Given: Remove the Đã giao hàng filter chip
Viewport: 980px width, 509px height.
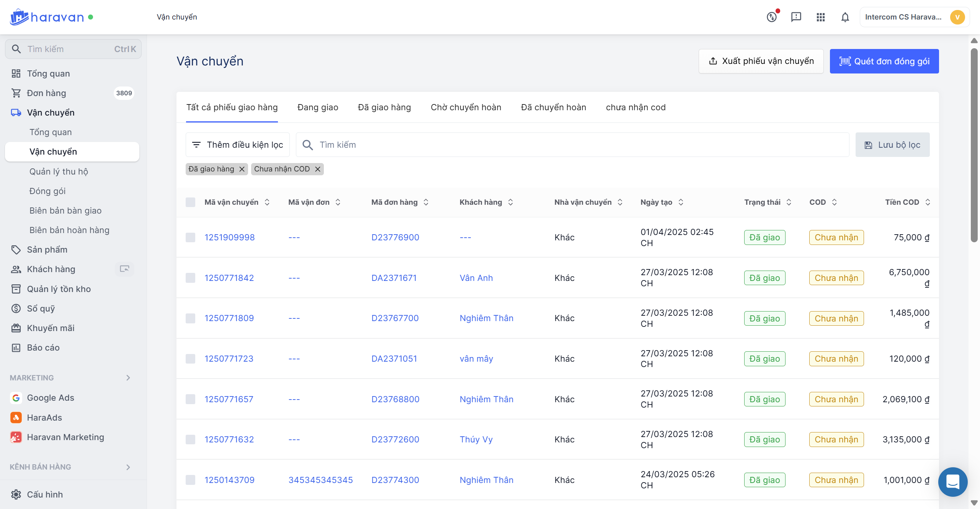Looking at the screenshot, I should coord(242,169).
